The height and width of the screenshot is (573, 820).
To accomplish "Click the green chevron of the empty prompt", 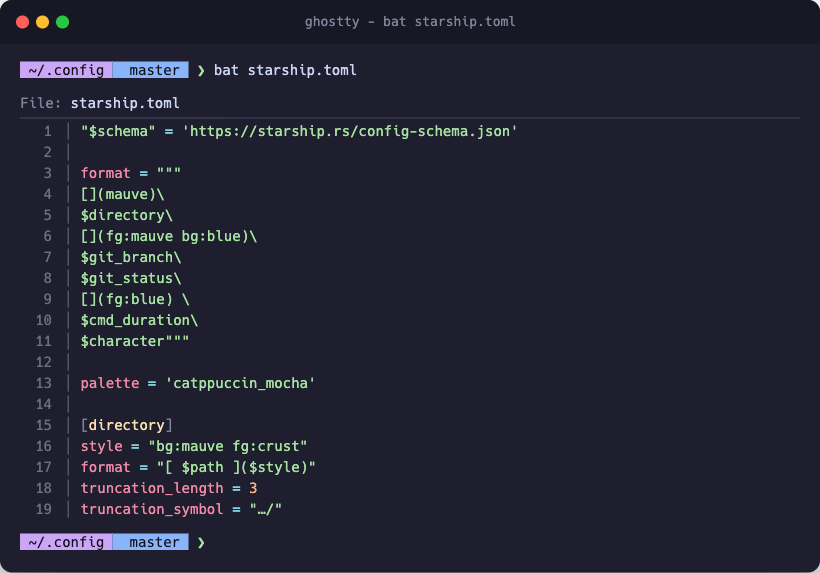I will [201, 542].
